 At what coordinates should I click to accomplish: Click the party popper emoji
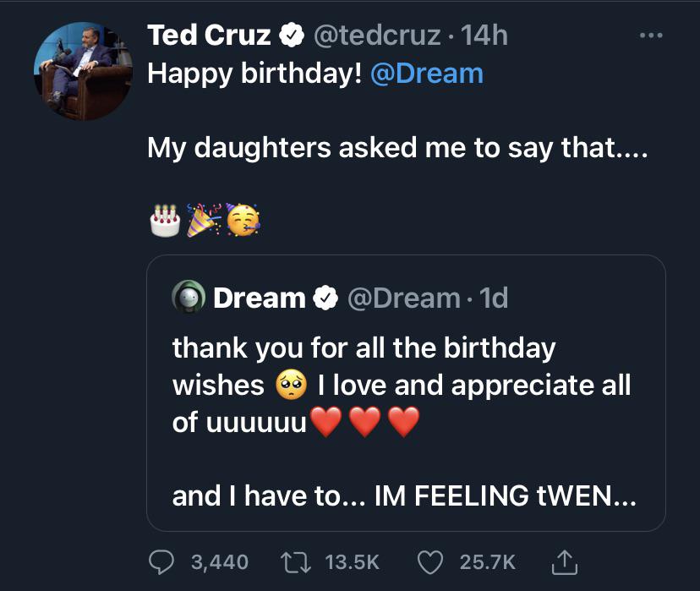tap(204, 220)
